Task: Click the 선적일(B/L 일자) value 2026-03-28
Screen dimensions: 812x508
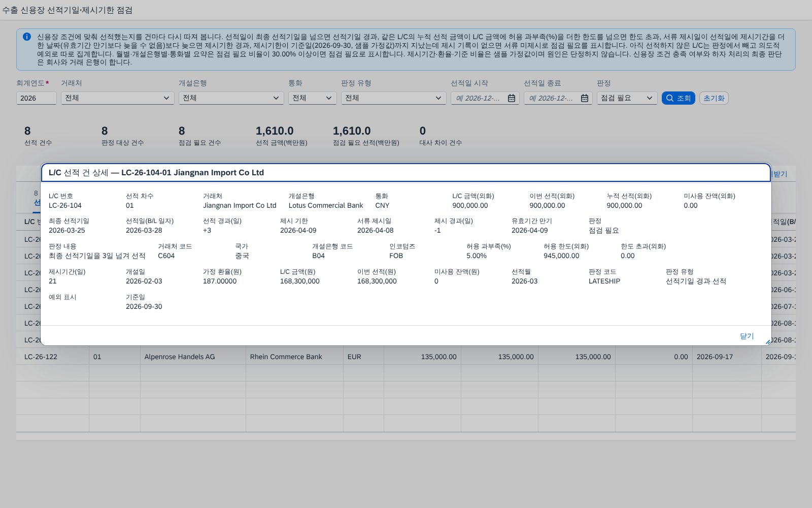Action: pyautogui.click(x=144, y=231)
